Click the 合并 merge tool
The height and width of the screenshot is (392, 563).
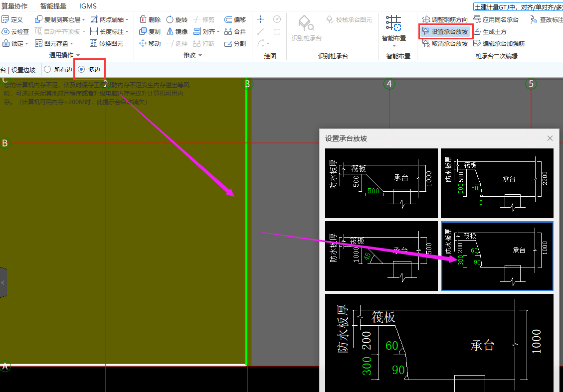click(x=235, y=31)
